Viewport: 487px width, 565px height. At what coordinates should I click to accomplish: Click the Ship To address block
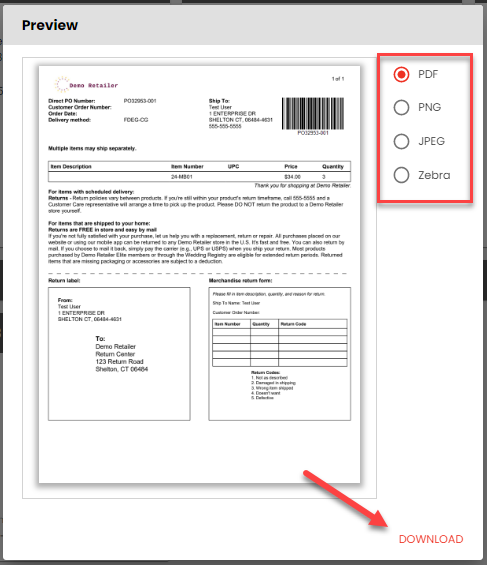[241, 114]
